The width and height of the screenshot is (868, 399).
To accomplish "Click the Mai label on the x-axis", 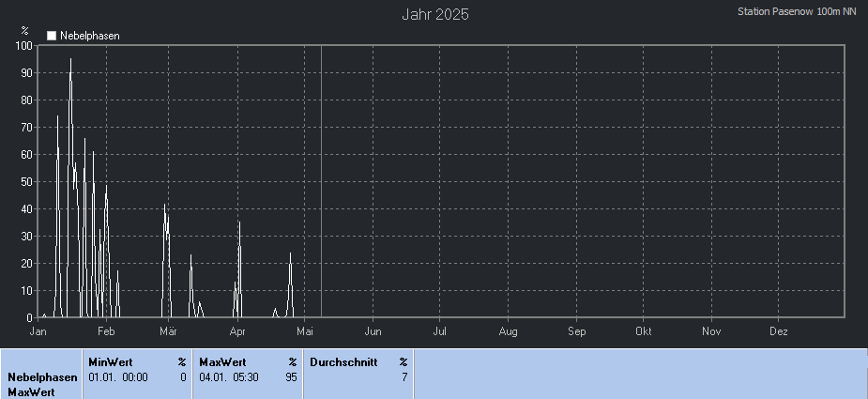I will click(304, 332).
